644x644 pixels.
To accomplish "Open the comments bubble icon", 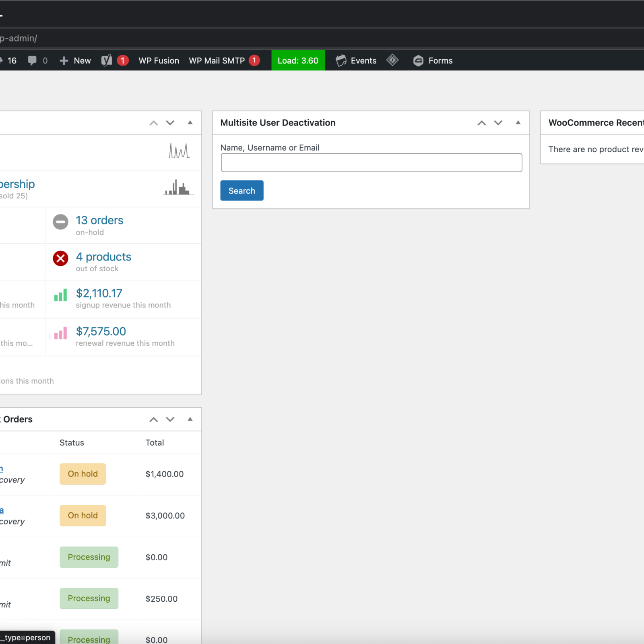I will click(x=32, y=60).
